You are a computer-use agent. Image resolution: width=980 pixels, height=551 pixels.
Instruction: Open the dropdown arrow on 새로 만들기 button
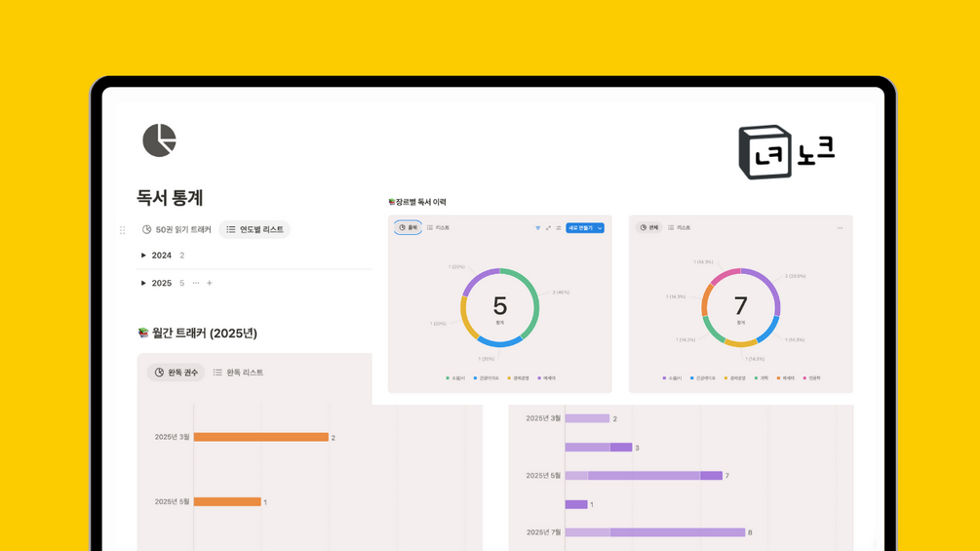(x=600, y=228)
